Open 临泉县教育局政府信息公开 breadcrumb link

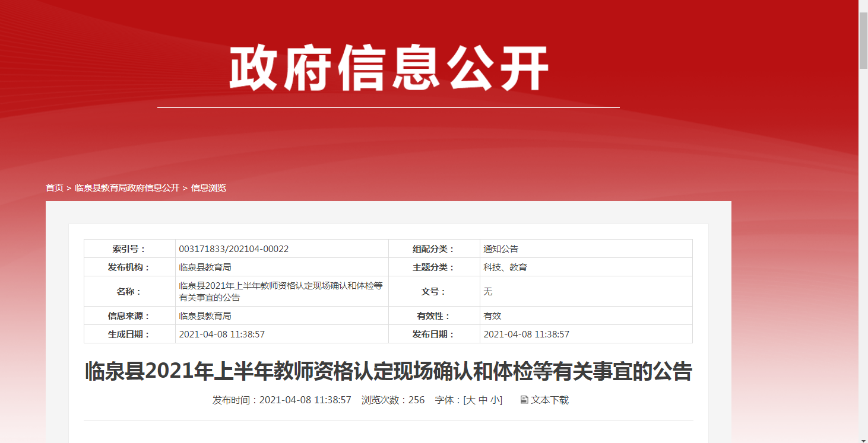coord(127,188)
